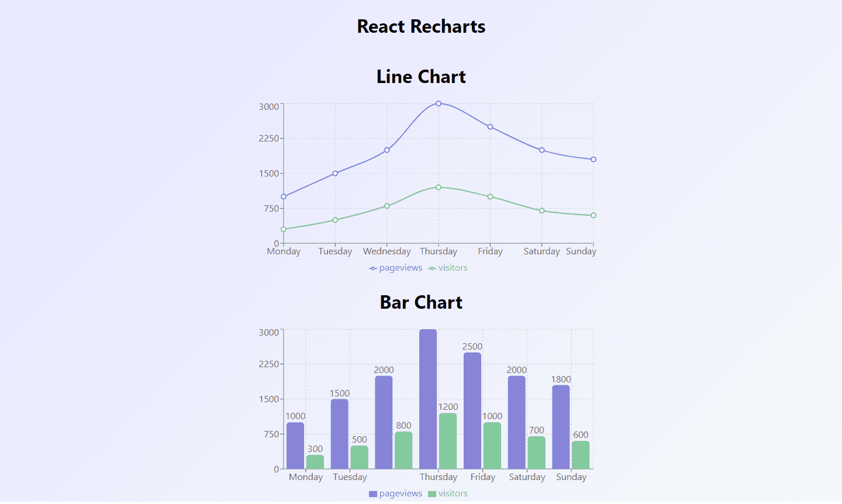Select the pageviews line point for Wednesday

pos(387,150)
